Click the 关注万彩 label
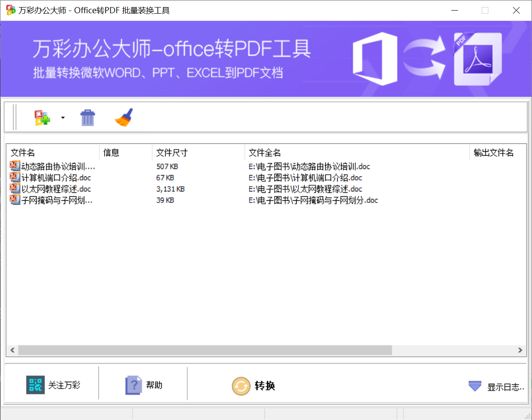The image size is (532, 420). pyautogui.click(x=64, y=385)
